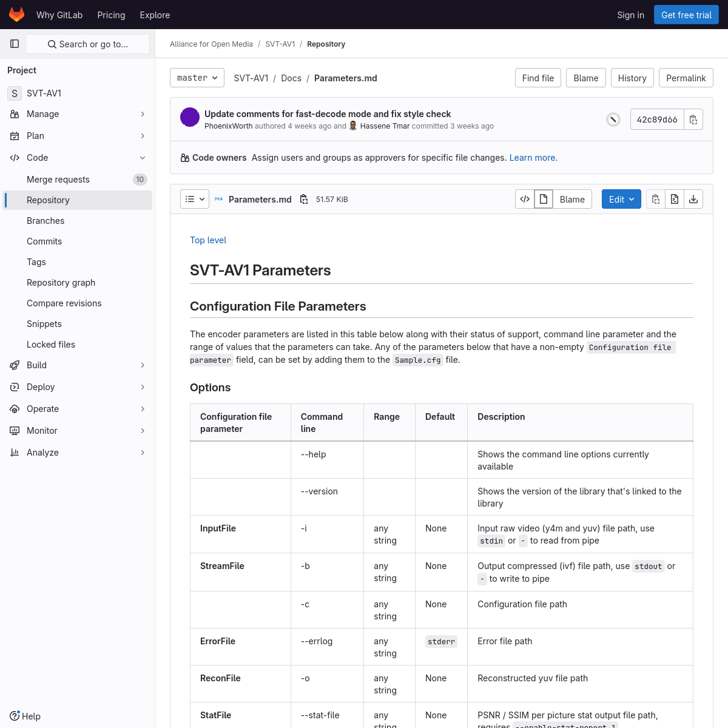This screenshot has height=728, width=728.
Task: Expand the Monitor section chevron
Action: [143, 431]
